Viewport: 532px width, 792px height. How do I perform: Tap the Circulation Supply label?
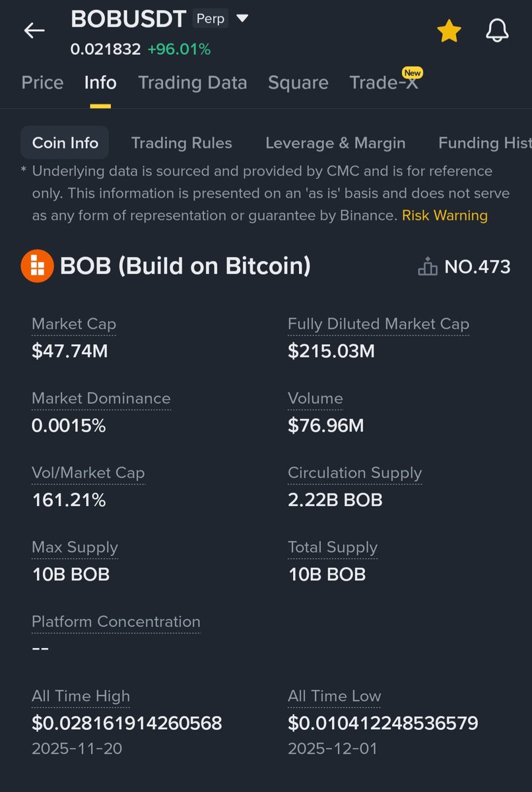(x=355, y=473)
